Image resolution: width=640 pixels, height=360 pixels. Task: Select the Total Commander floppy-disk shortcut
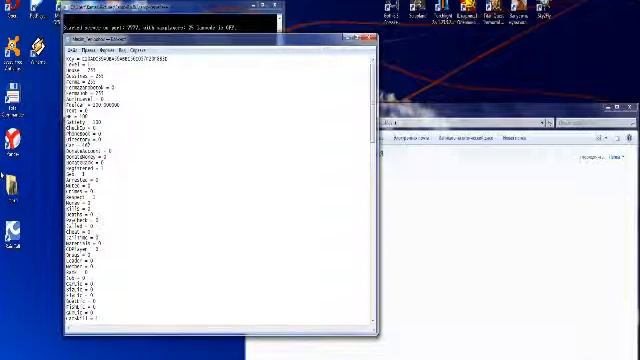point(13,100)
